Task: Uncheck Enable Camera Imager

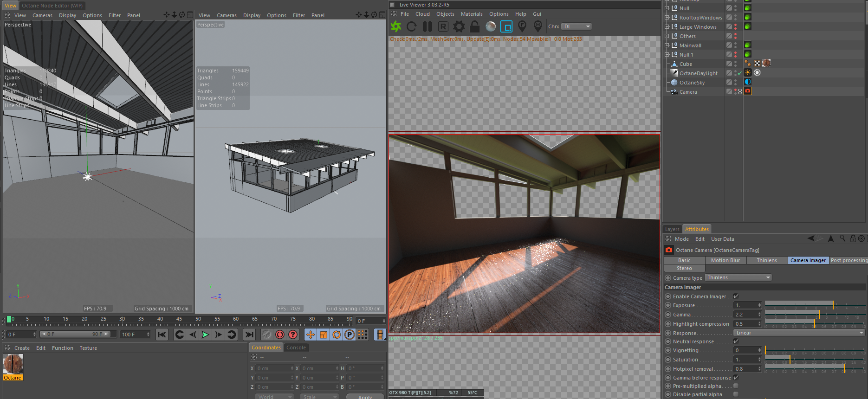Action: pyautogui.click(x=736, y=296)
